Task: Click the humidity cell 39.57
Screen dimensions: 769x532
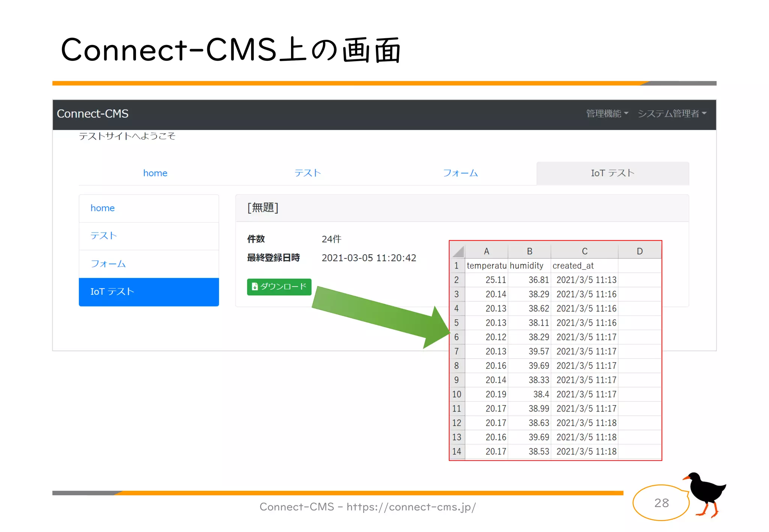Action: pyautogui.click(x=529, y=351)
